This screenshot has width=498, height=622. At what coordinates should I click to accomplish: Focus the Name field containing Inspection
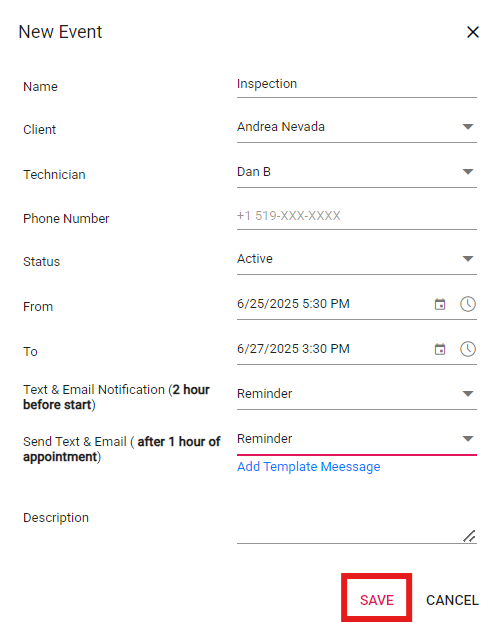(x=357, y=84)
